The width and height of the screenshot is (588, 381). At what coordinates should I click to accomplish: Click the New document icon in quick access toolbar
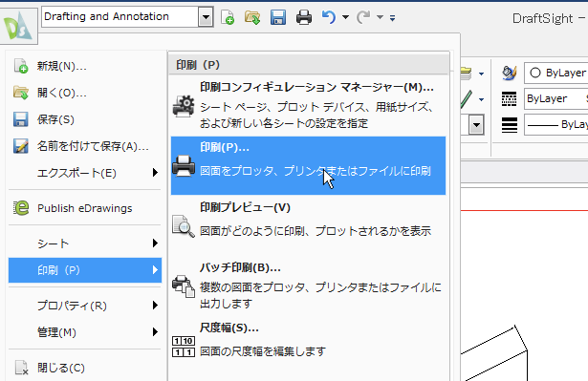[228, 17]
